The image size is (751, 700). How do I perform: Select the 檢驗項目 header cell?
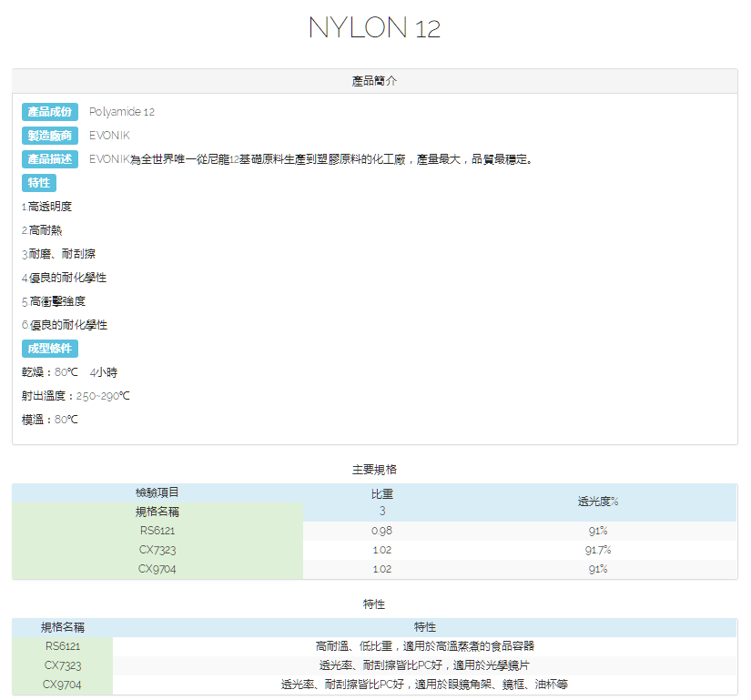pyautogui.click(x=157, y=492)
